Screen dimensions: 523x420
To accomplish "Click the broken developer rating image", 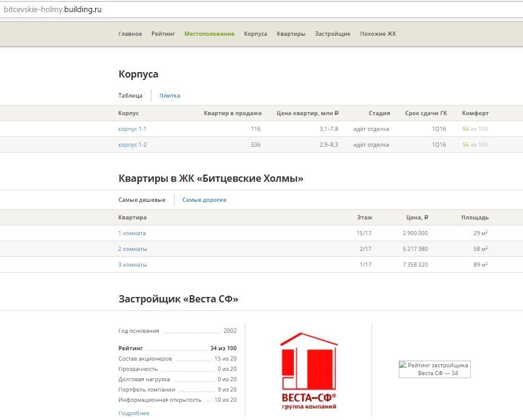I will click(435, 369).
